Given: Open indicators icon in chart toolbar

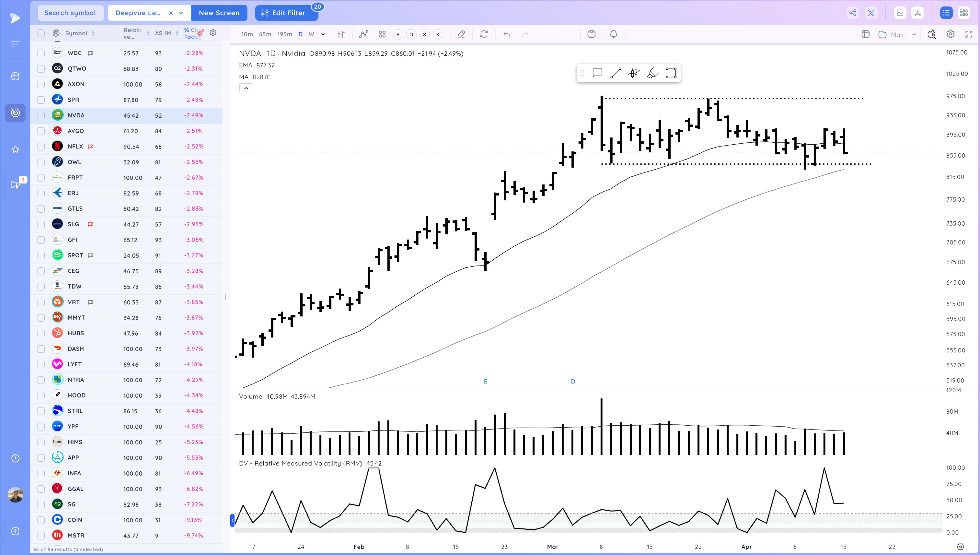Looking at the screenshot, I should 364,34.
